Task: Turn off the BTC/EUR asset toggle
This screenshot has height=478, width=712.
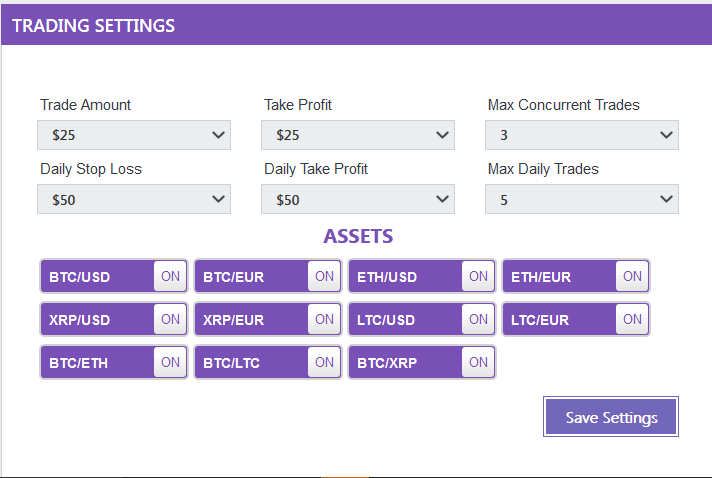Action: [x=324, y=277]
